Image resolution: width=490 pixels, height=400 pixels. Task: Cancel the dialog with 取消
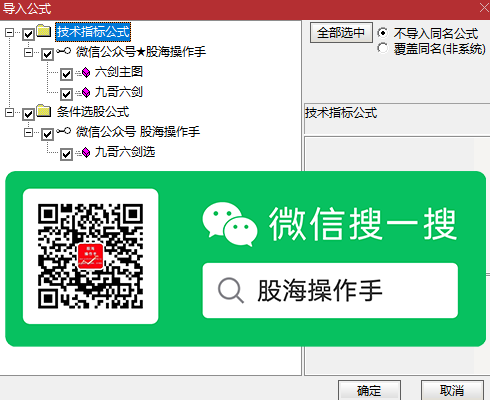452,390
